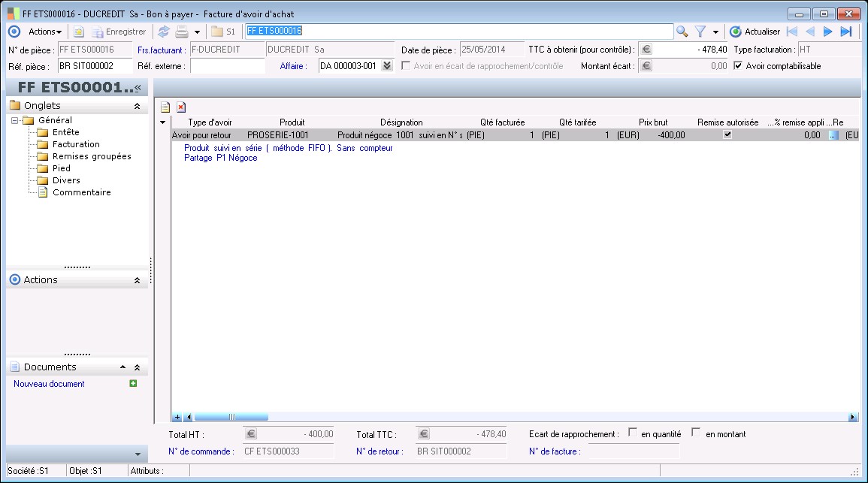
Task: Click the Nouveau document link
Action: [x=49, y=384]
